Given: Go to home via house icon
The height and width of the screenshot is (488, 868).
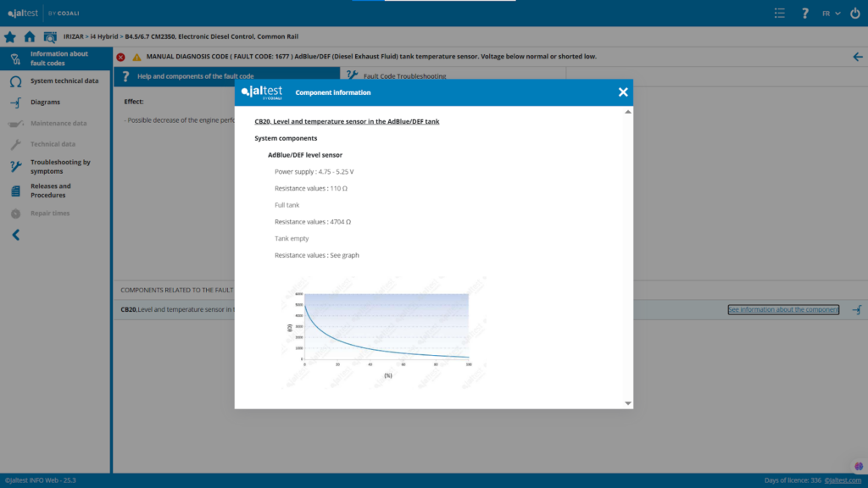Looking at the screenshot, I should point(30,37).
